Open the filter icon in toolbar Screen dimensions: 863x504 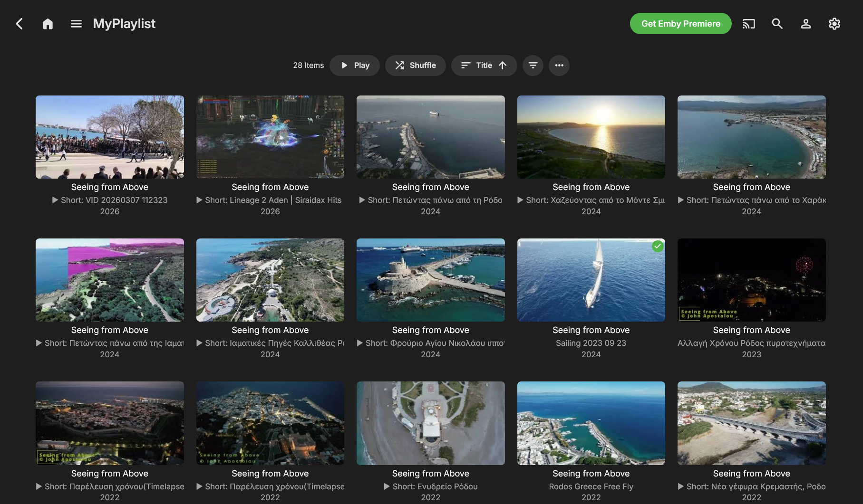[533, 66]
